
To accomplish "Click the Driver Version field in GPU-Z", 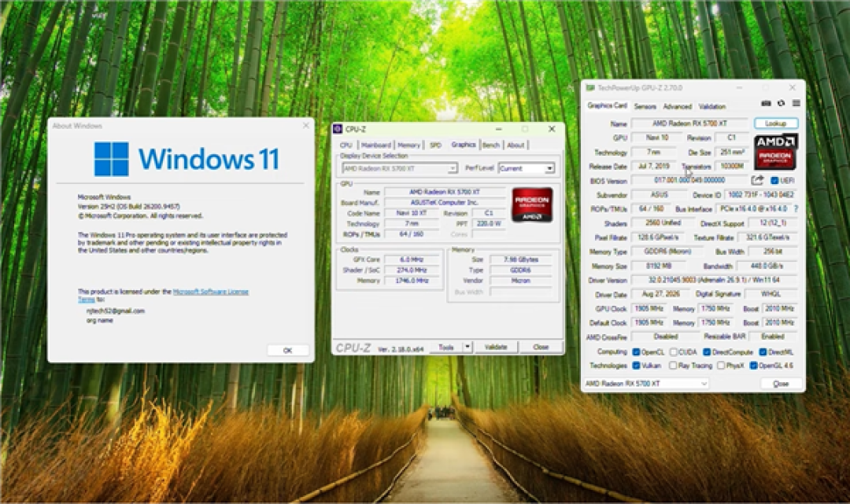I will (x=714, y=280).
